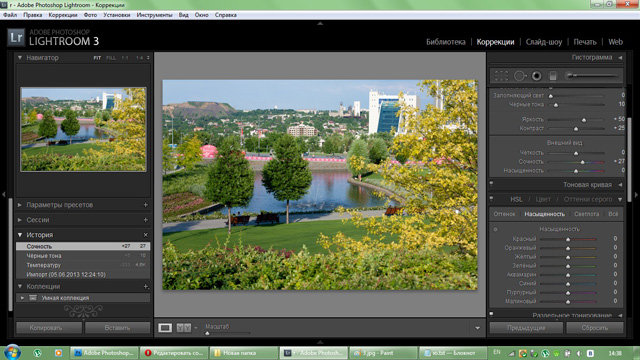Toggle the HSL panel on/off switch
The height and width of the screenshot is (360, 640).
pyautogui.click(x=491, y=199)
